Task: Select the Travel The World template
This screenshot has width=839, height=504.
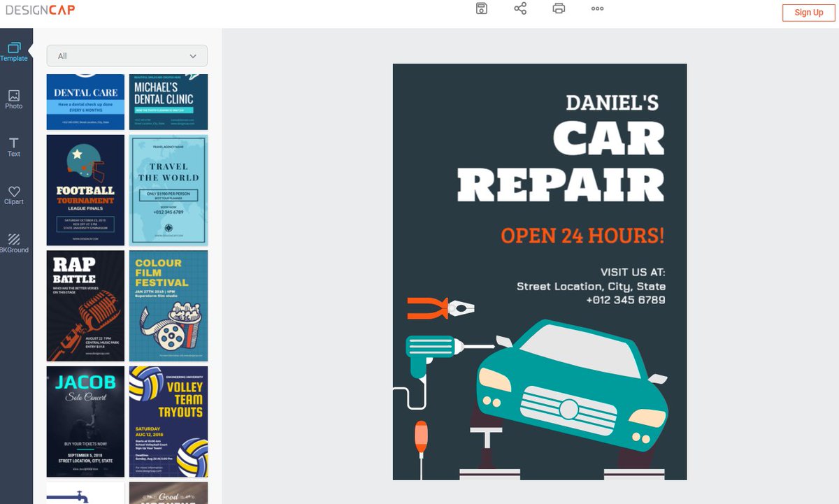Action: (168, 189)
